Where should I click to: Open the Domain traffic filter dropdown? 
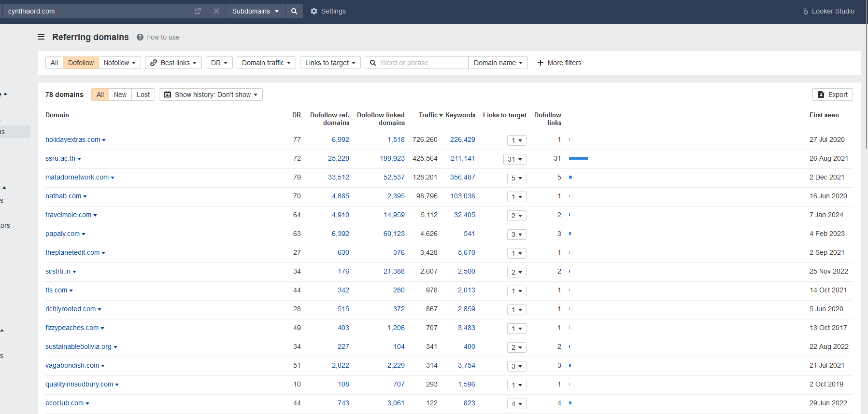click(x=266, y=63)
